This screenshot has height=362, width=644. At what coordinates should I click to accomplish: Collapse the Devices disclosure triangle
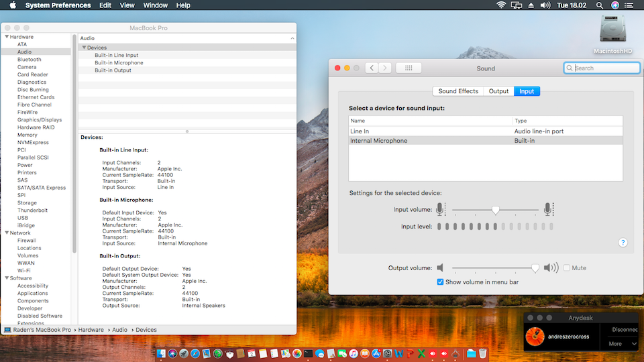coord(84,48)
